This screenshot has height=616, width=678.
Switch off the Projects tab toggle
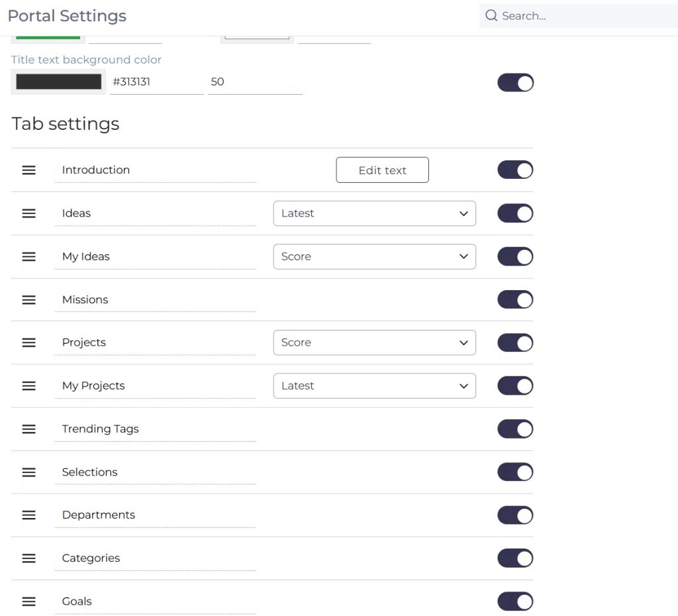(515, 342)
